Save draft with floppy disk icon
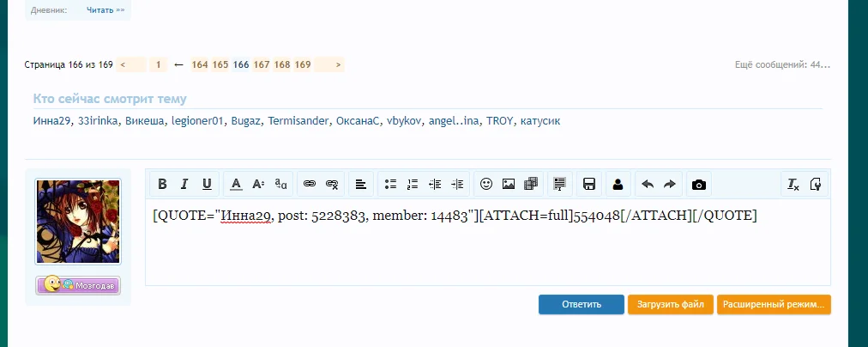868x347 pixels. click(589, 184)
